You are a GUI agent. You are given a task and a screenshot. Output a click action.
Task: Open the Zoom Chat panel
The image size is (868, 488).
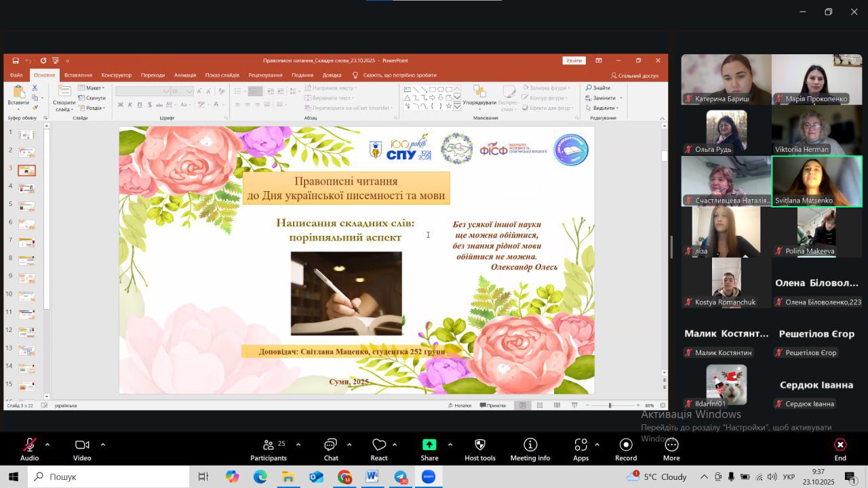331,445
